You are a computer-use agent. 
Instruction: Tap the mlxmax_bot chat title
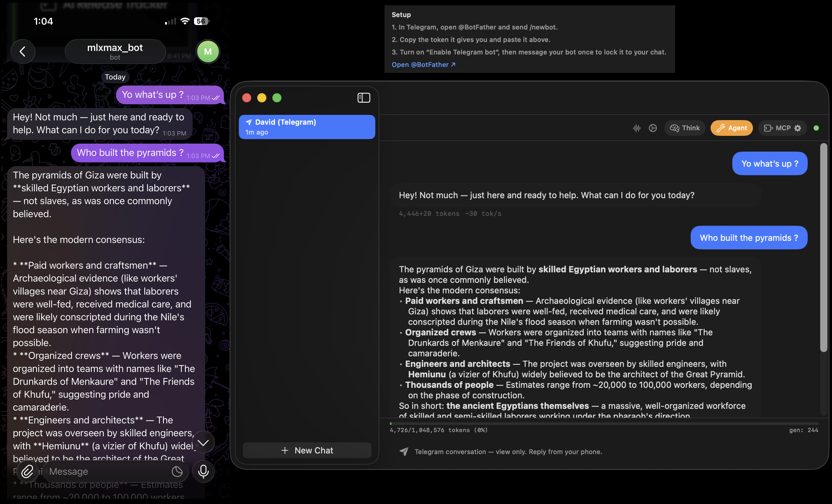pos(115,51)
